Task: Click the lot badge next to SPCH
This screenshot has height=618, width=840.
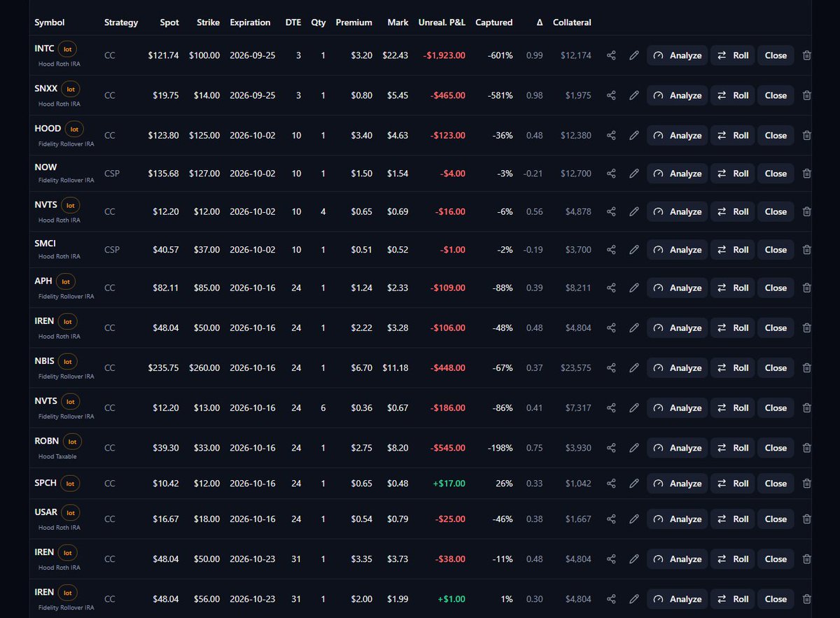Action: (x=71, y=483)
